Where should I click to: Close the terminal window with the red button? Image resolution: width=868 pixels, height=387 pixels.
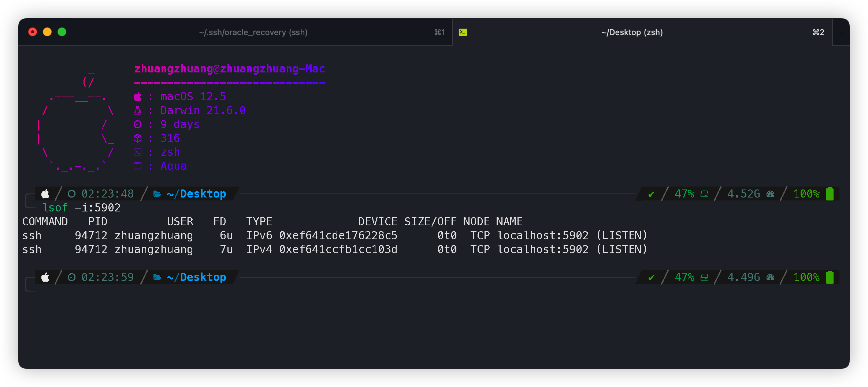pyautogui.click(x=33, y=32)
